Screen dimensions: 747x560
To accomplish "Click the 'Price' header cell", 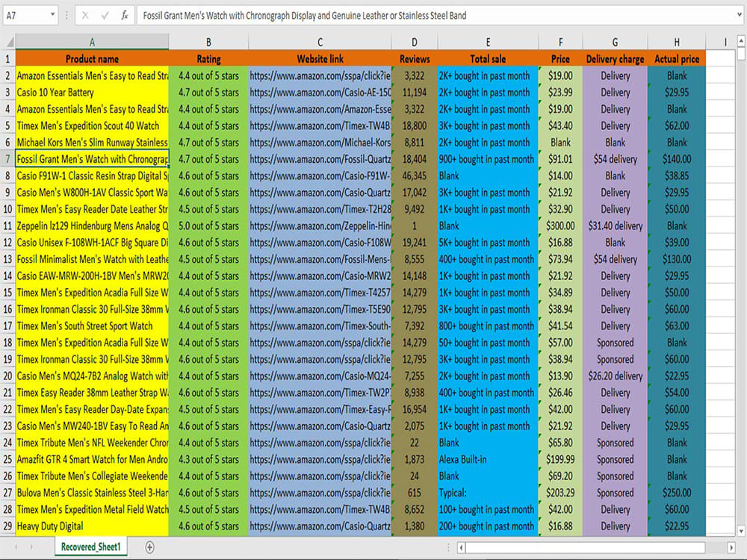I will click(560, 59).
